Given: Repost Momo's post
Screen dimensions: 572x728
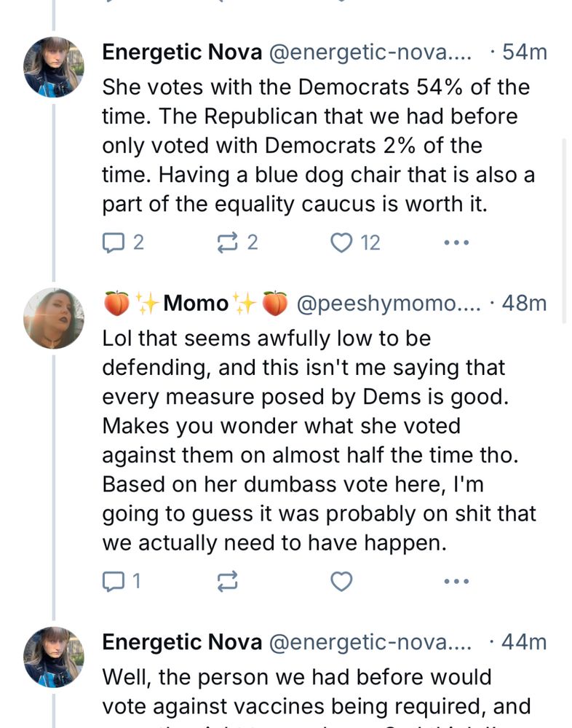Looking at the screenshot, I should pos(227,581).
